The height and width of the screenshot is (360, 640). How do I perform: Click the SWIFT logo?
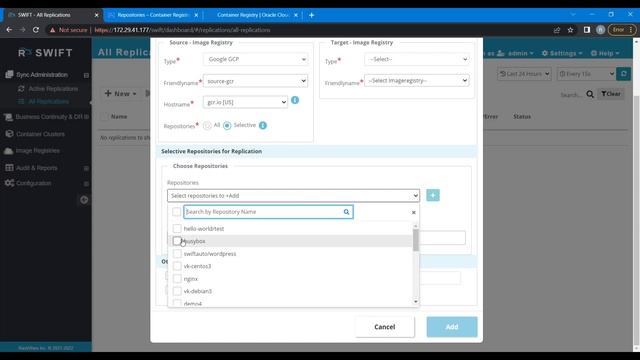45,53
